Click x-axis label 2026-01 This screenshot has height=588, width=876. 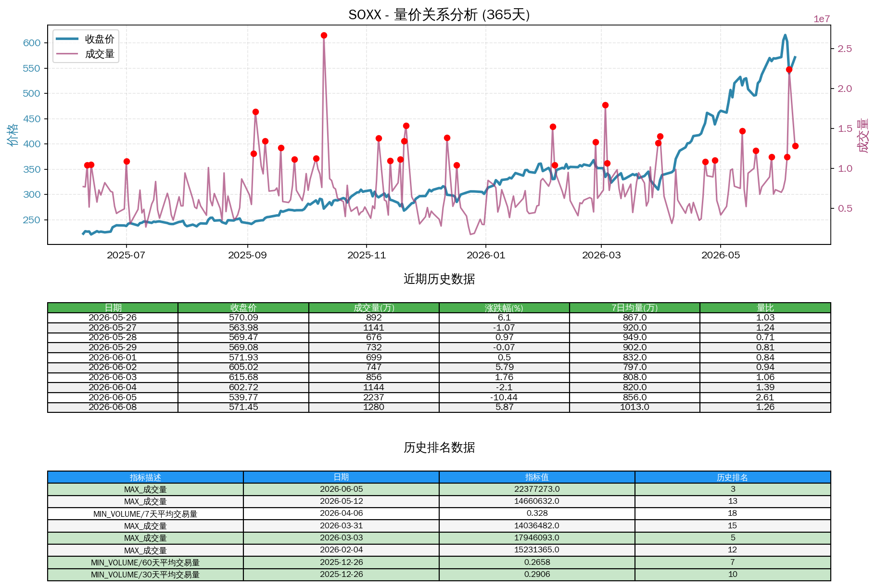click(486, 255)
